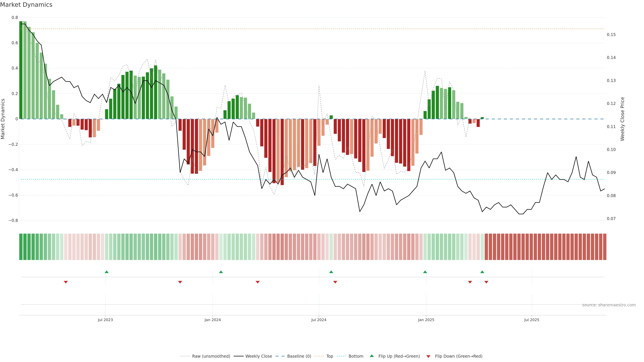Click the rightmost red flip-down triangle marker
Screen dimensions: 644x362
click(486, 282)
